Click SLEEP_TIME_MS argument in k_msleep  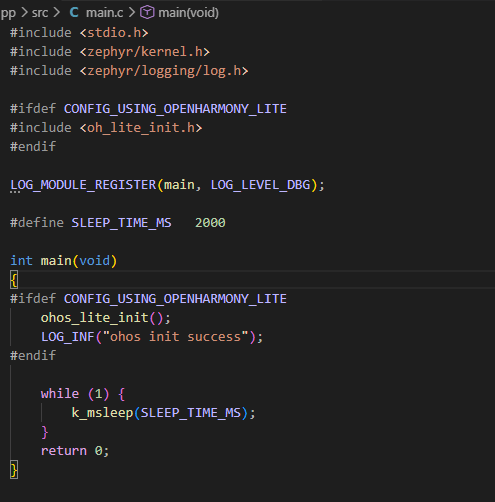(191, 413)
